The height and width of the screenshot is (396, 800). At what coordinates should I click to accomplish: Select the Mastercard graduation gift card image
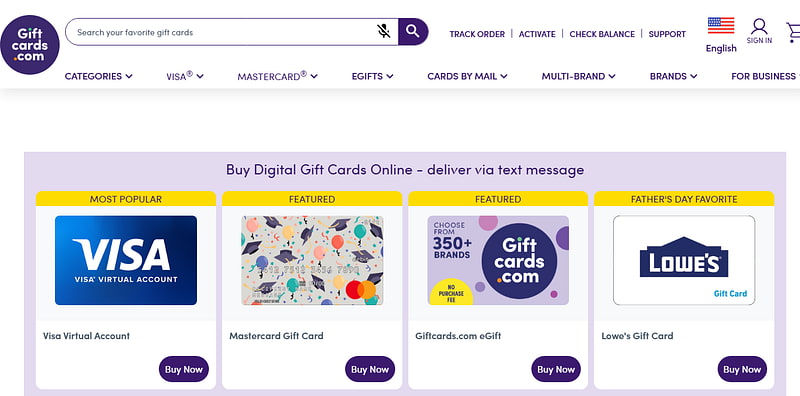click(x=312, y=260)
